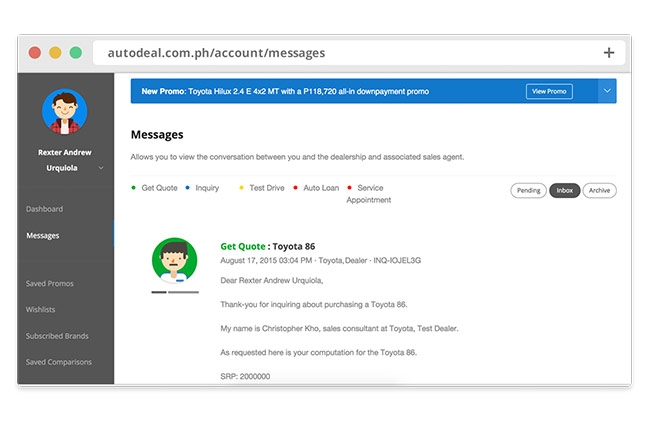Click the Service Appointment legend label

tap(369, 194)
